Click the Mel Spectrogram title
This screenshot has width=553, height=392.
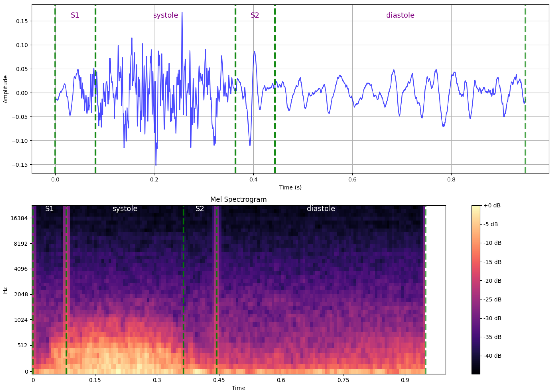pyautogui.click(x=238, y=199)
